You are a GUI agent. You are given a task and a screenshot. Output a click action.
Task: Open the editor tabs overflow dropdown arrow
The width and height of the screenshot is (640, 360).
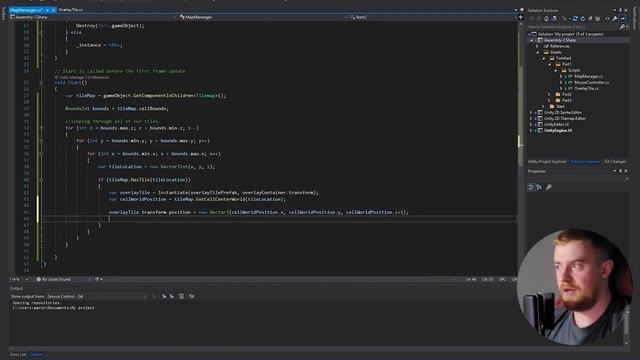pos(516,10)
